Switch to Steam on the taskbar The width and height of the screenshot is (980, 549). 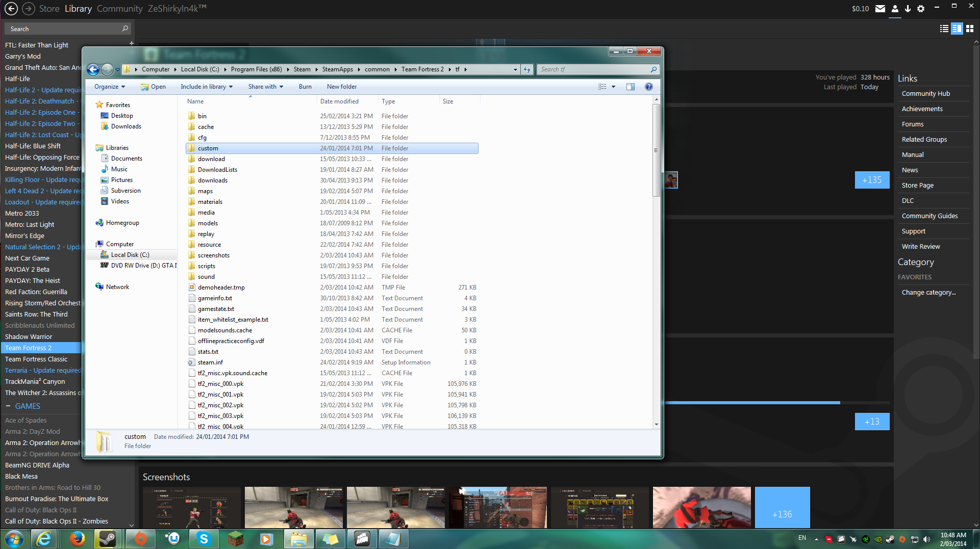(x=107, y=539)
